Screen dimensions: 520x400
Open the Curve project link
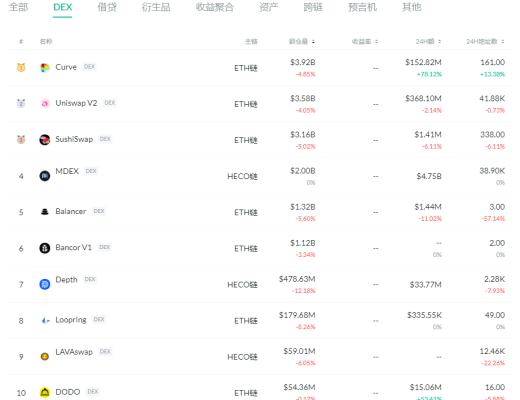66,67
